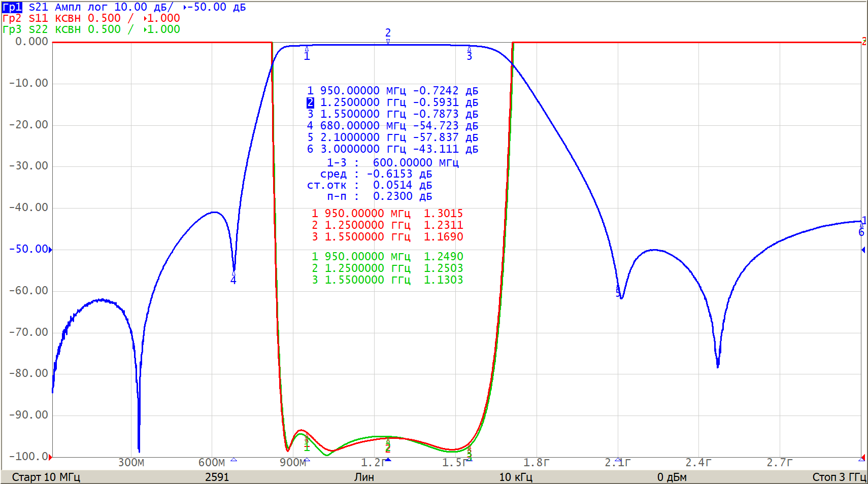Open the Стоп 3 ГГц stop frequency field
Screen dimensions: 868x484
[x=839, y=477]
